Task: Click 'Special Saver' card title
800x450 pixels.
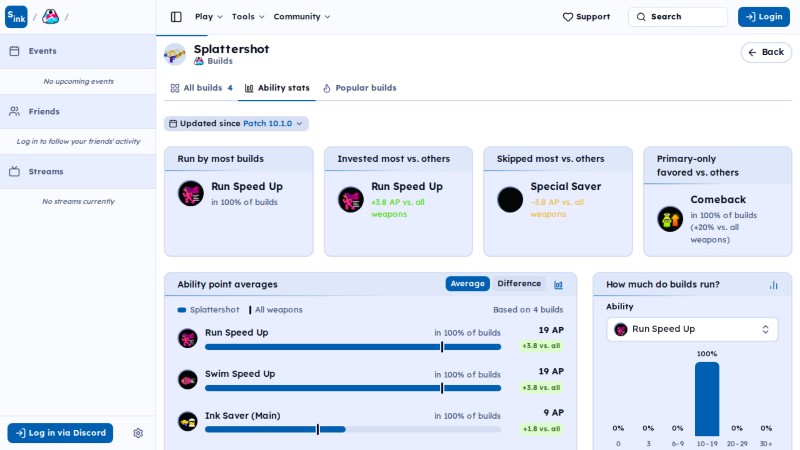Action: click(566, 187)
